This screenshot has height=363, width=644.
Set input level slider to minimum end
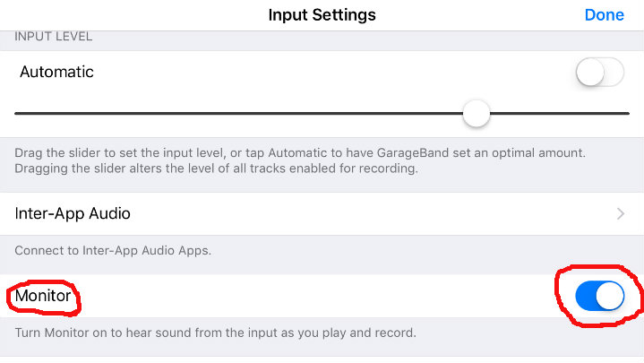pos(16,114)
